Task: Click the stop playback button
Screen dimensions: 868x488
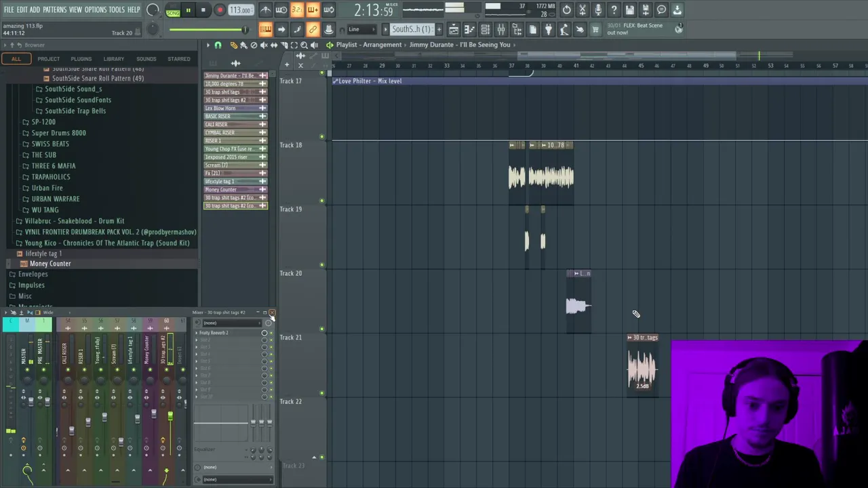Action: coord(203,10)
